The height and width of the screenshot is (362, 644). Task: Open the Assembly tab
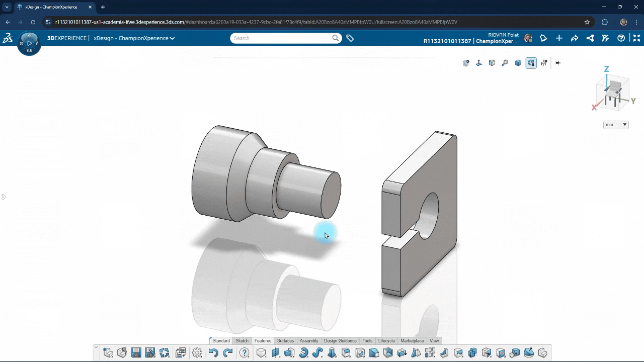(x=308, y=340)
